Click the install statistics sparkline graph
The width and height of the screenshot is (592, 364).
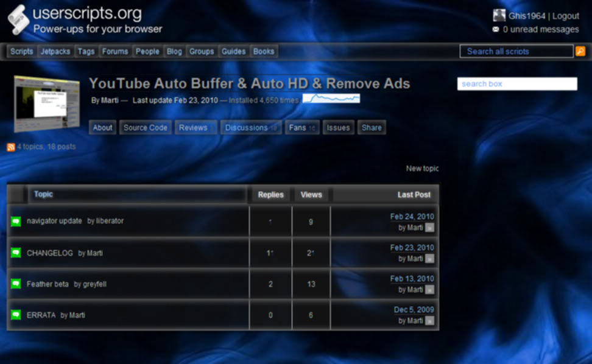tap(331, 99)
